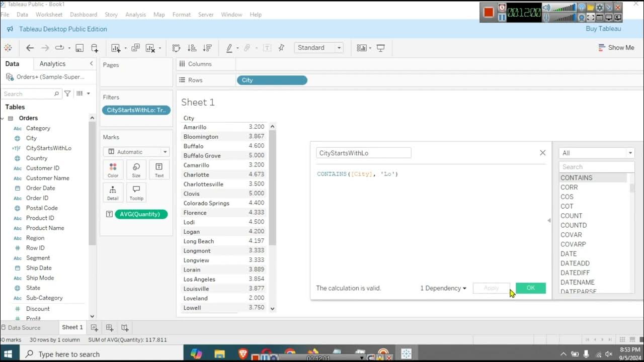Click the AVG(Quantity) pill on Marks
This screenshot has width=644, height=362.
[x=141, y=214]
